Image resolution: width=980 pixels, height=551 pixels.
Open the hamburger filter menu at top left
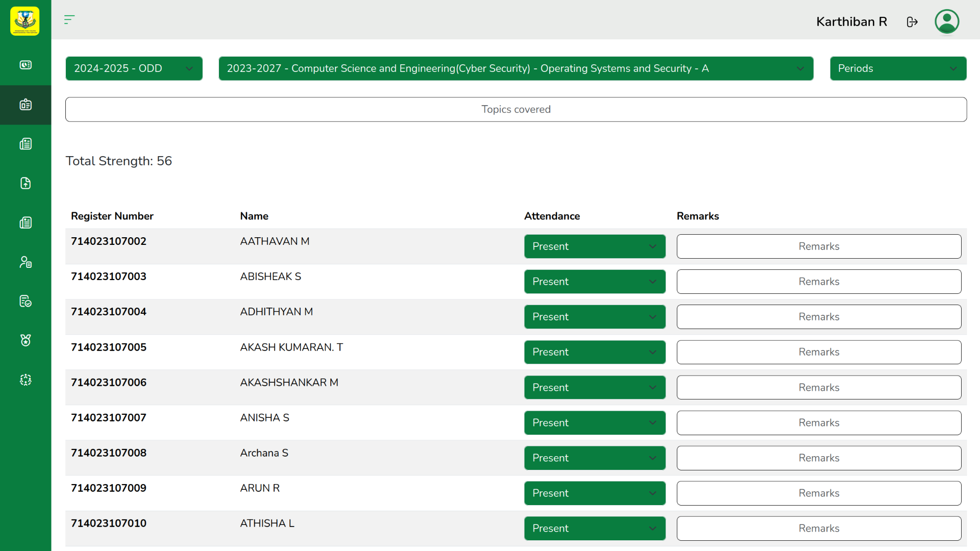pos(69,20)
